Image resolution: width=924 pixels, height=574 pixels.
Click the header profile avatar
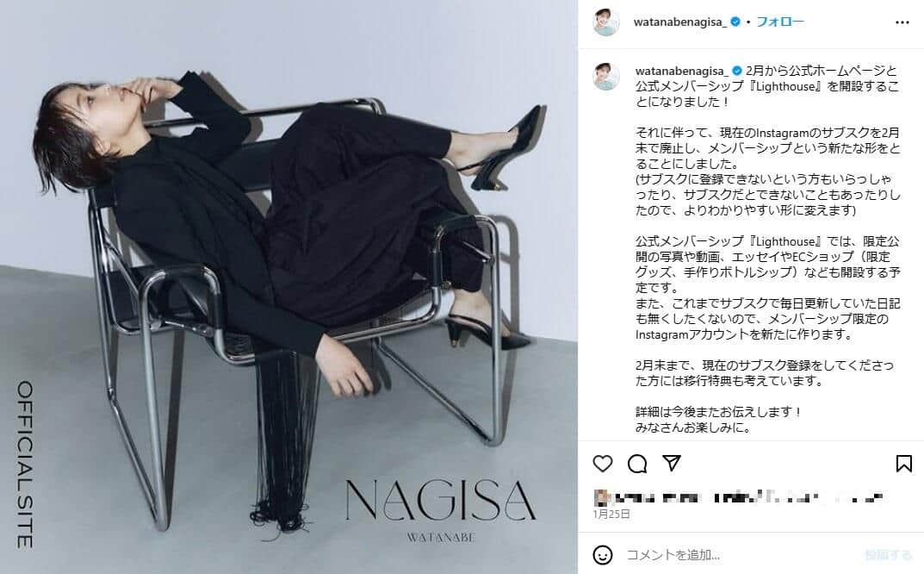pyautogui.click(x=605, y=22)
